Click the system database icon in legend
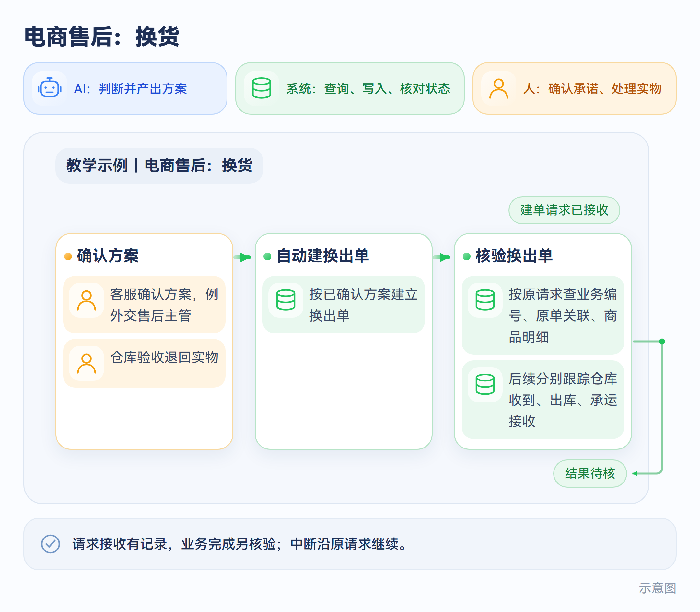The width and height of the screenshot is (700, 612). pyautogui.click(x=262, y=88)
